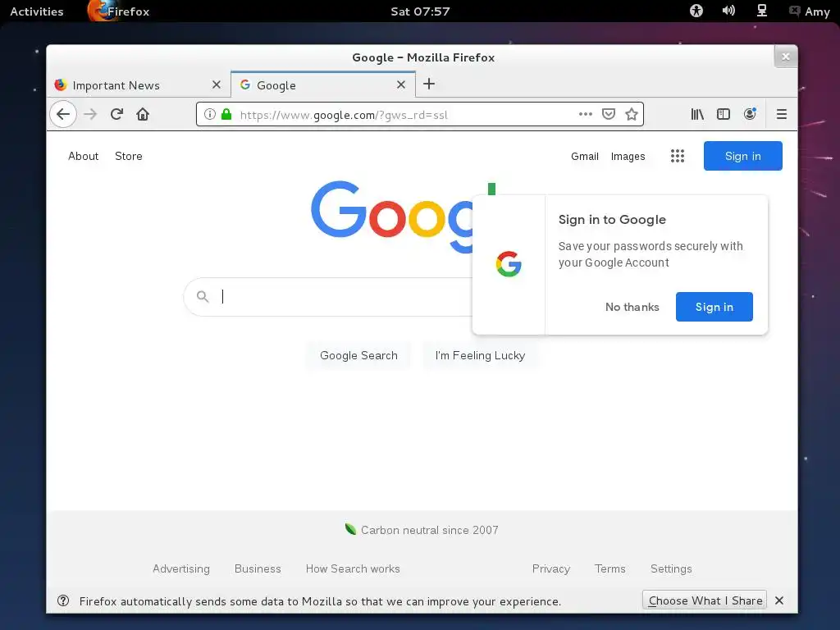Click the green secure connection padlock

(226, 114)
